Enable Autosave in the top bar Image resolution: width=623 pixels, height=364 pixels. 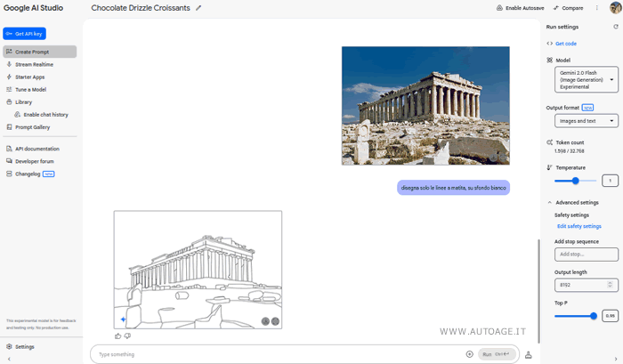516,8
